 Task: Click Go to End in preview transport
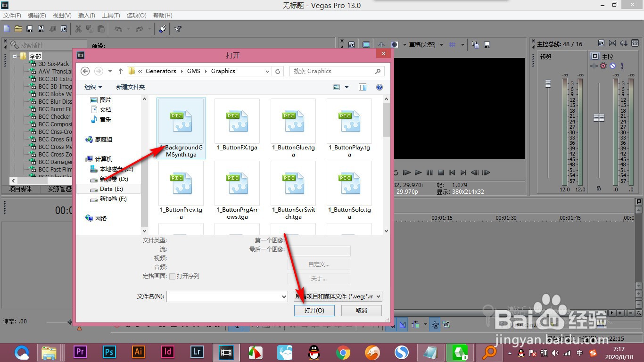(463, 173)
